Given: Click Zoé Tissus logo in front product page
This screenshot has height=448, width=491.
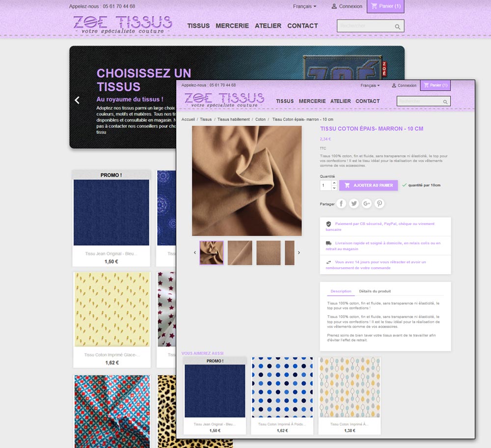Looking at the screenshot, I should (224, 100).
